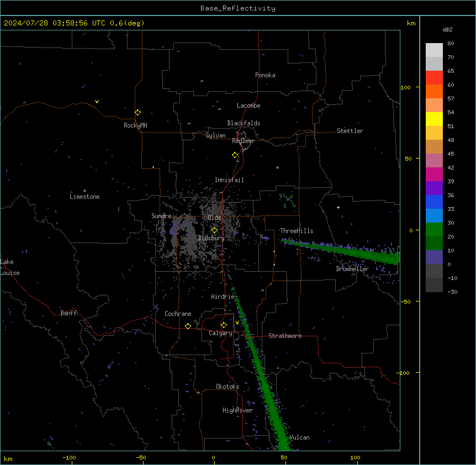Click the asterisk marker above Limestone
Screen dimensions: 476x465
pos(84,191)
